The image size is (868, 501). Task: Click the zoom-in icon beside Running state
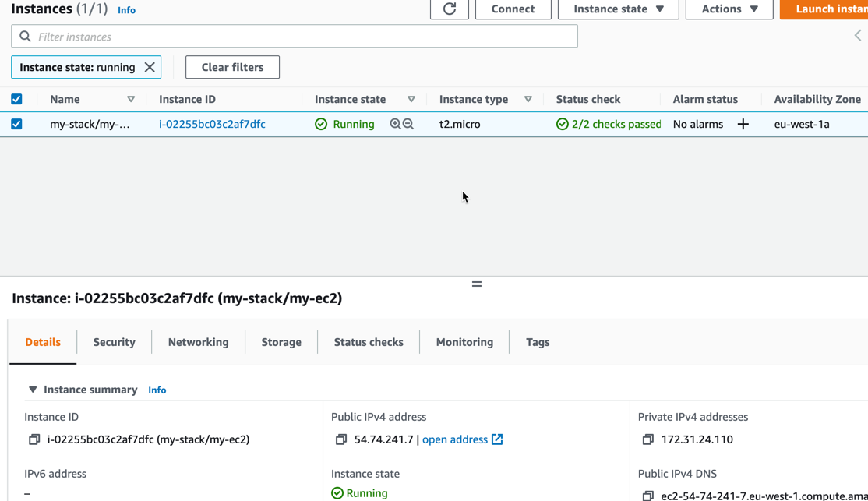pyautogui.click(x=395, y=124)
